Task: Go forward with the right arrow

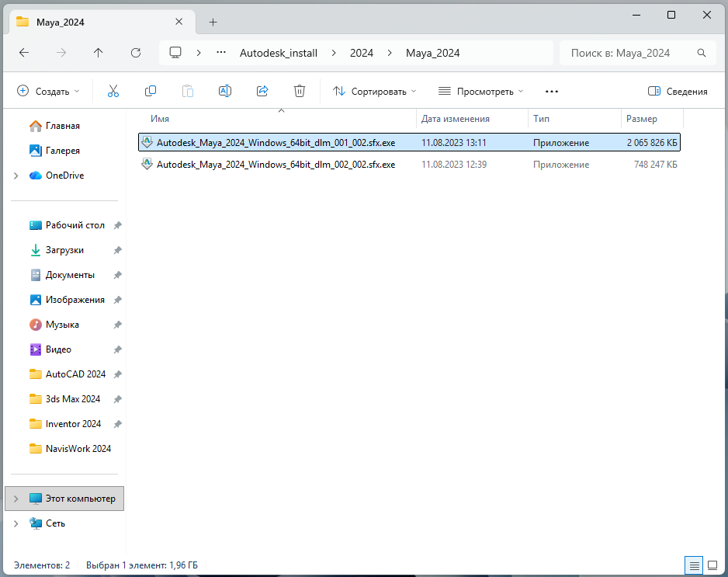Action: click(61, 53)
